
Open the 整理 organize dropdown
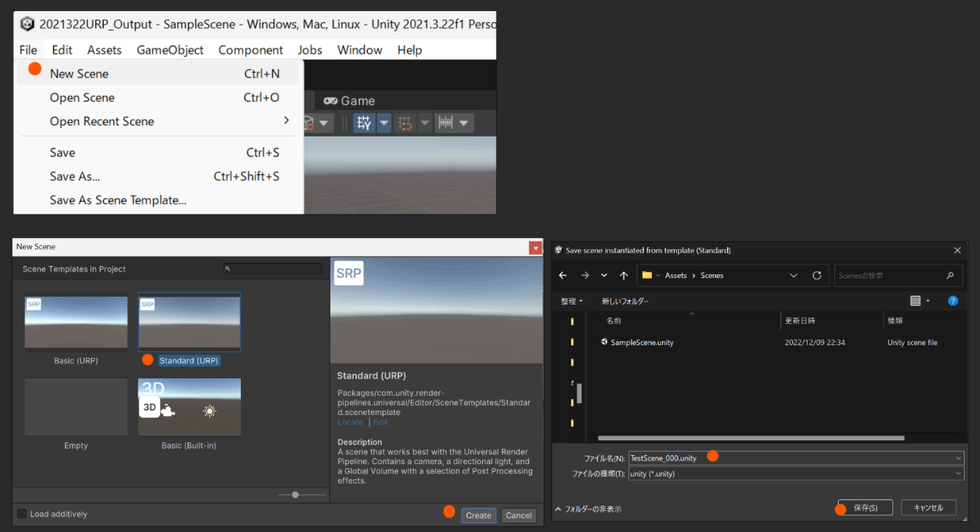pos(571,301)
